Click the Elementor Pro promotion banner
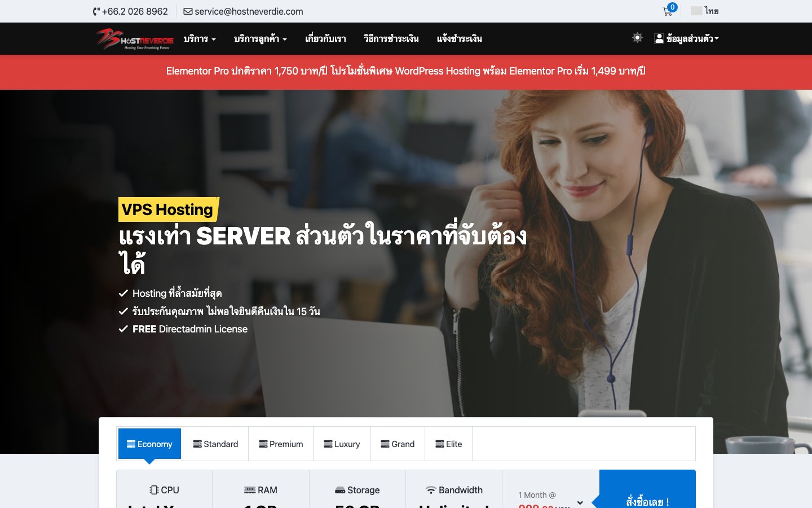 pyautogui.click(x=406, y=71)
